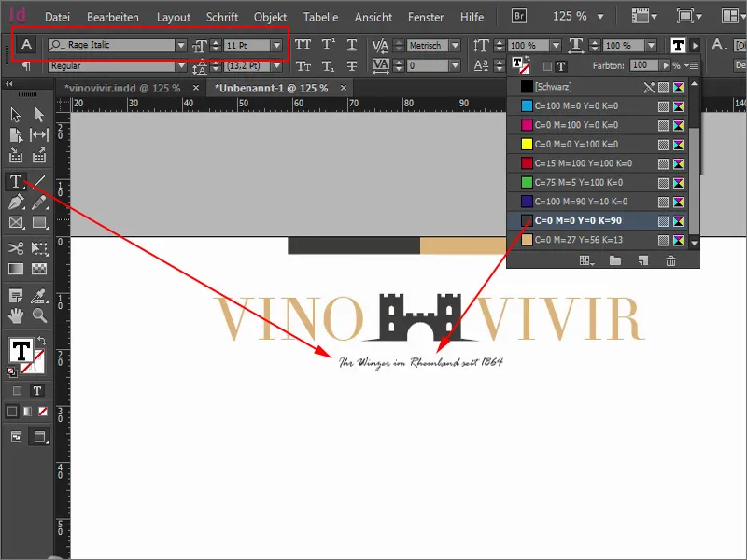Open the 125 % zoom level dropdown
The height and width of the screenshot is (560, 747).
pos(600,17)
